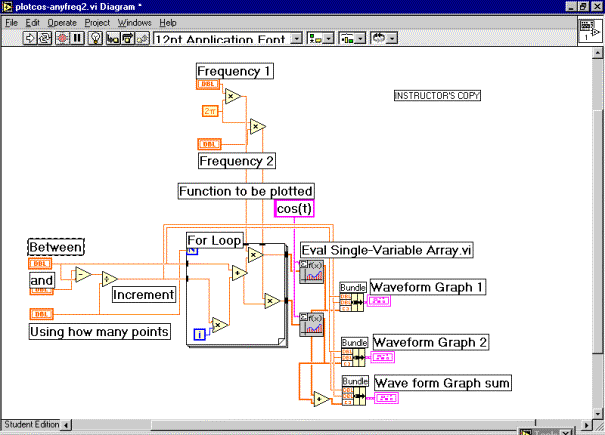The width and height of the screenshot is (605, 435).
Task: Select the Bundle node for Waveform Graph 1
Action: click(352, 302)
